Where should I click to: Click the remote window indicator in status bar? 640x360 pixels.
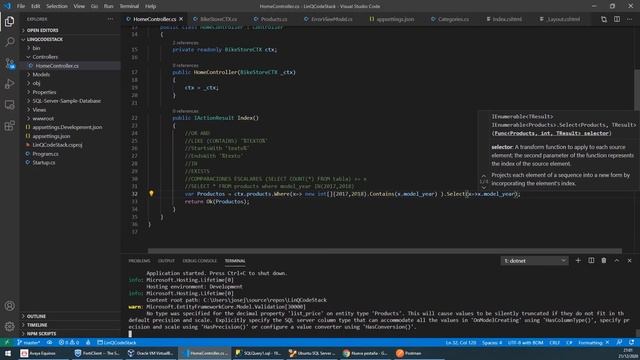coord(7,342)
